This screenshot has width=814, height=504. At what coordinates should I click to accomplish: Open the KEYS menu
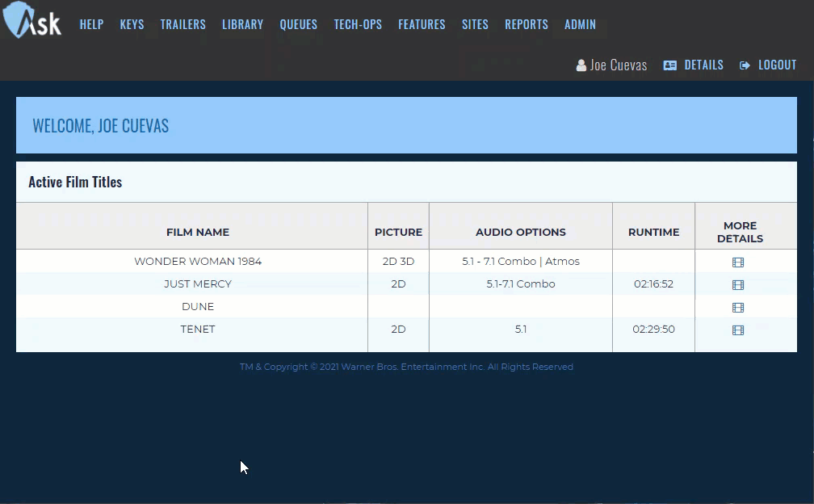132,24
